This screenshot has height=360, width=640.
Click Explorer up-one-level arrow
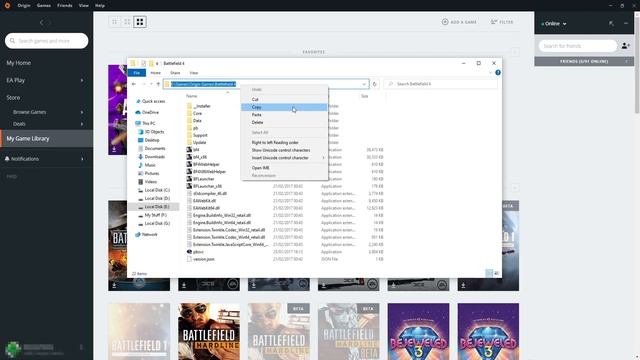click(158, 84)
